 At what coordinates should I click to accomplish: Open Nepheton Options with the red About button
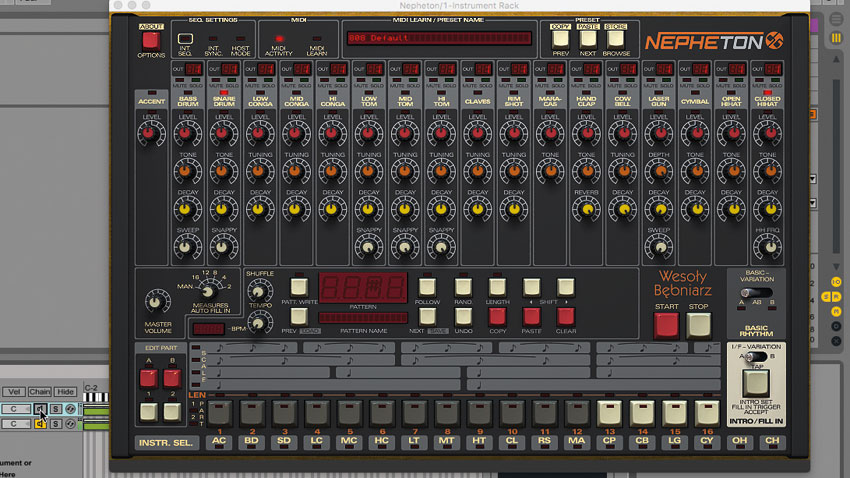[151, 40]
